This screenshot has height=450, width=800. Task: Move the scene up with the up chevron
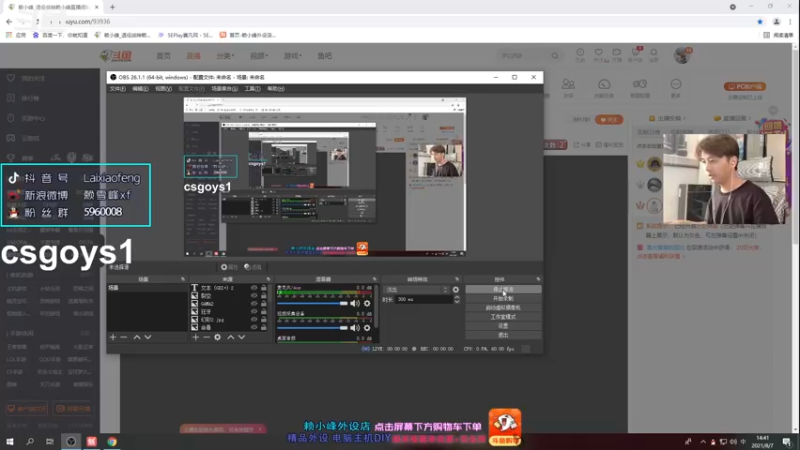click(137, 337)
